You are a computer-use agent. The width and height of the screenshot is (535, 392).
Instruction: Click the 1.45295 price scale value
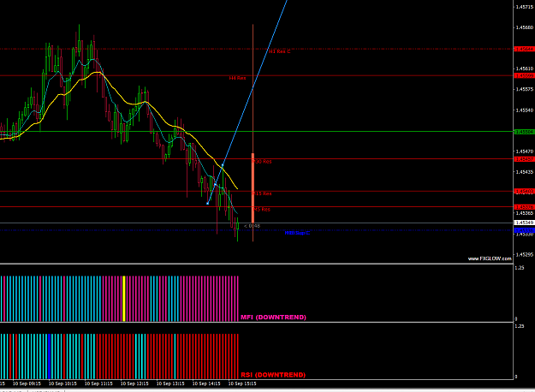click(x=525, y=254)
